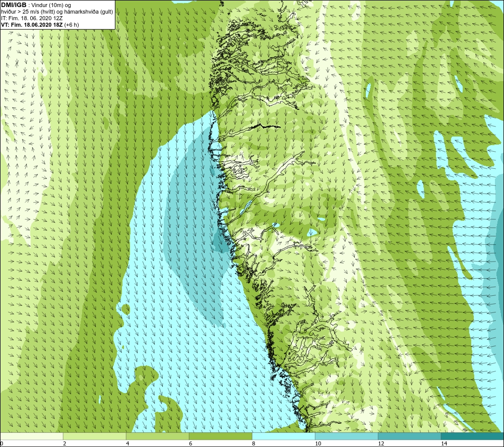
Task: Click the 'DMI/IGB' title text
Action: coord(14,5)
